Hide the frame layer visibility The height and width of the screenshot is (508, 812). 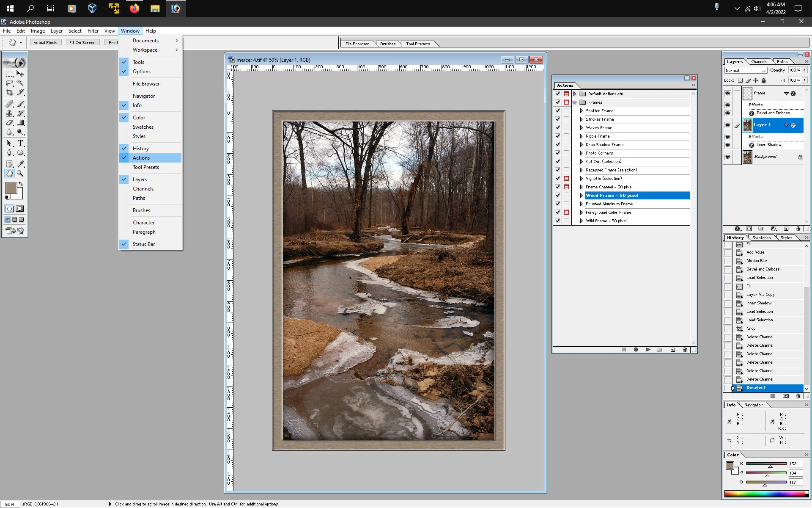coord(727,94)
